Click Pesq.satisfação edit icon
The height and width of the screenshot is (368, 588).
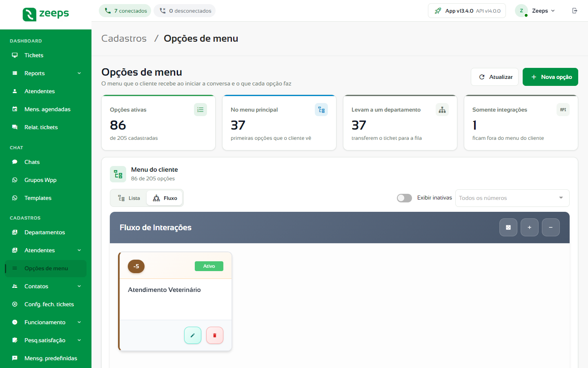15,340
